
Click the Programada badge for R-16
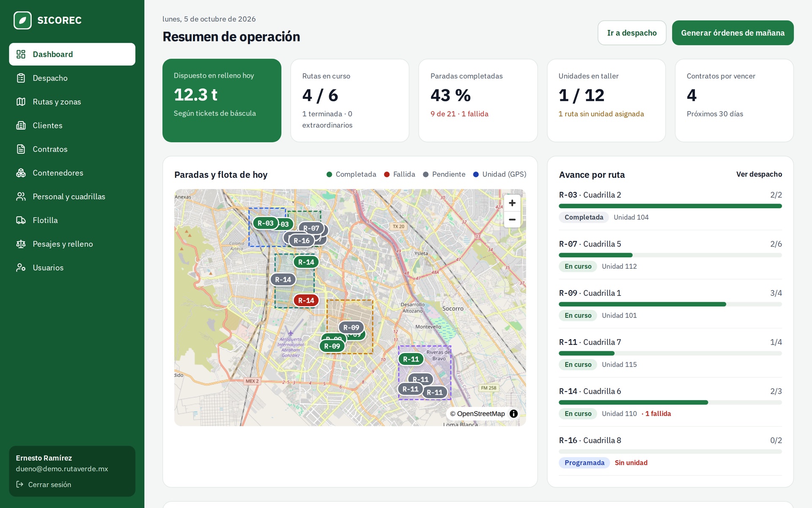(x=584, y=463)
